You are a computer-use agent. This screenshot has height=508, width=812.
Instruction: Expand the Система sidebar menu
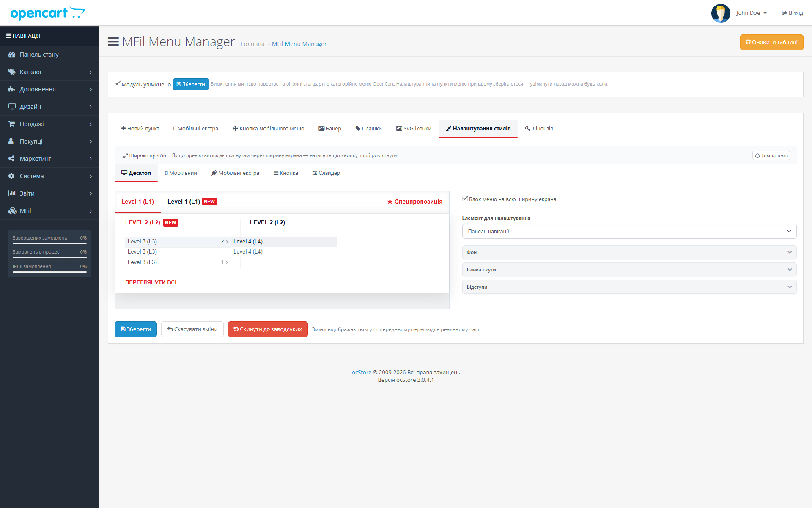pyautogui.click(x=49, y=176)
